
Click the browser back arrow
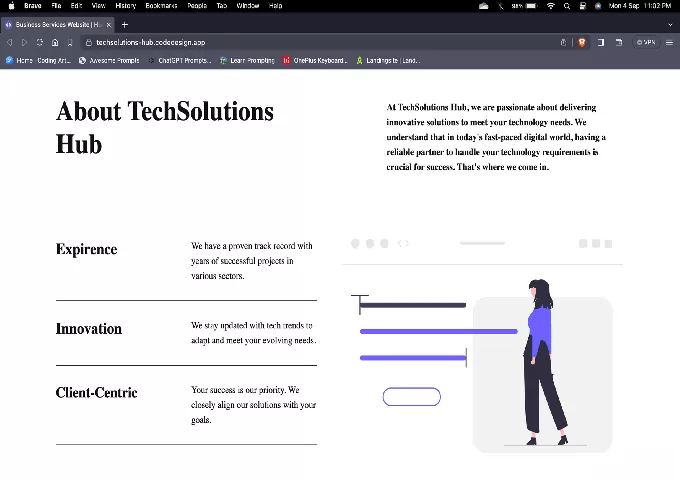[x=10, y=42]
